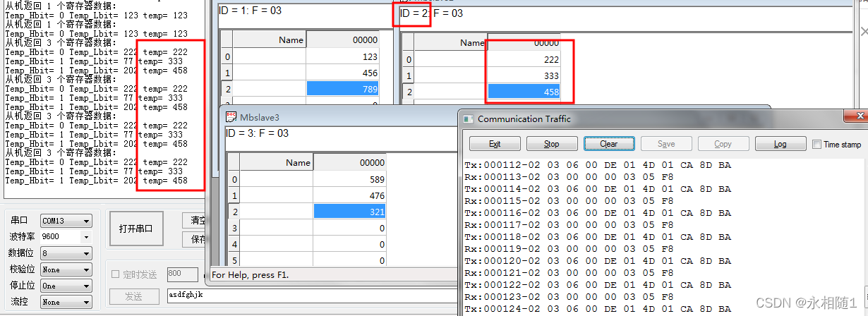Click traffic line Tx:000112
Image resolution: width=868 pixels, height=316 pixels.
[598, 165]
